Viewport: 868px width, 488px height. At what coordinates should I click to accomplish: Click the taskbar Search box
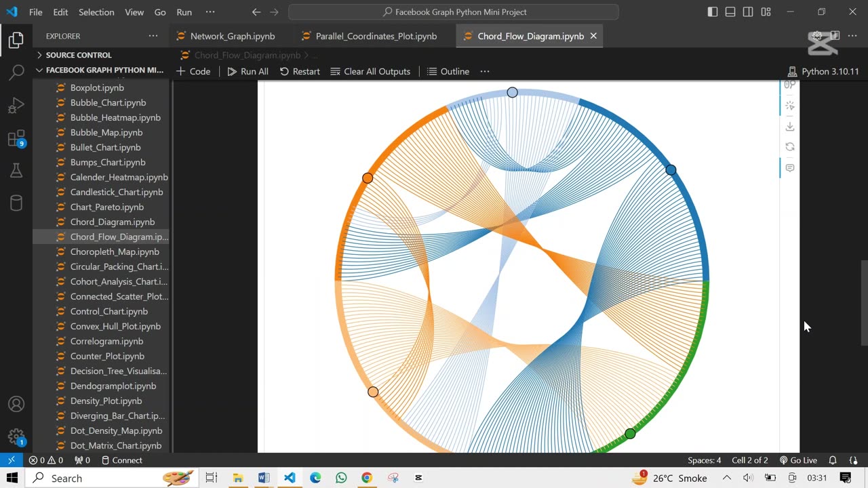[112, 478]
